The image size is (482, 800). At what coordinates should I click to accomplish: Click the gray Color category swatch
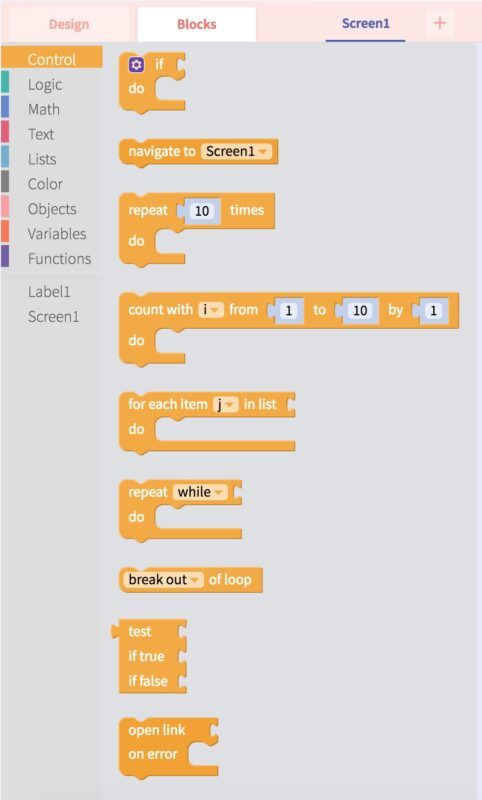click(5, 184)
